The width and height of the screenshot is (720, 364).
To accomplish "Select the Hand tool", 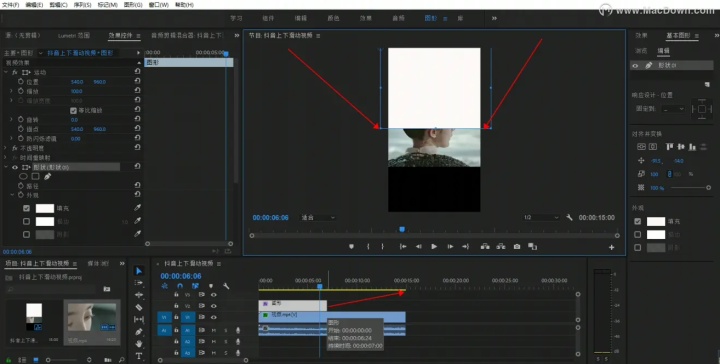I will click(139, 343).
